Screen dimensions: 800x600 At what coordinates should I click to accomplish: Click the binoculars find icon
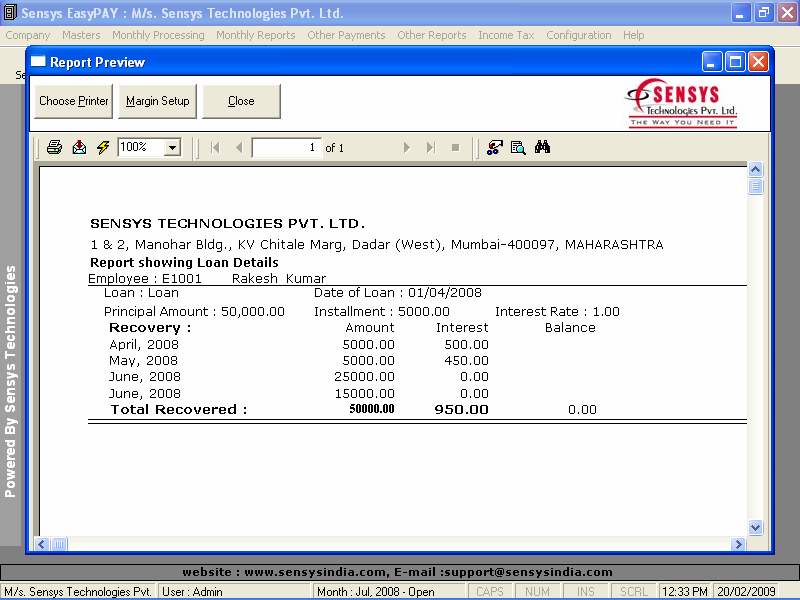point(542,147)
